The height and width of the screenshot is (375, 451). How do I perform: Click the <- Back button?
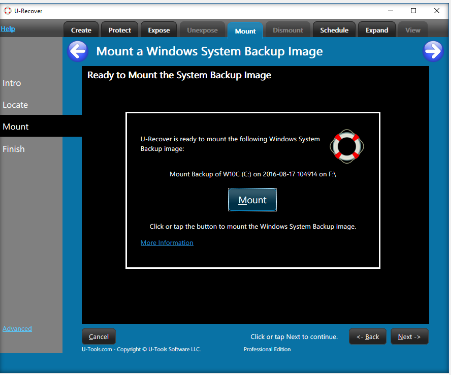[368, 336]
